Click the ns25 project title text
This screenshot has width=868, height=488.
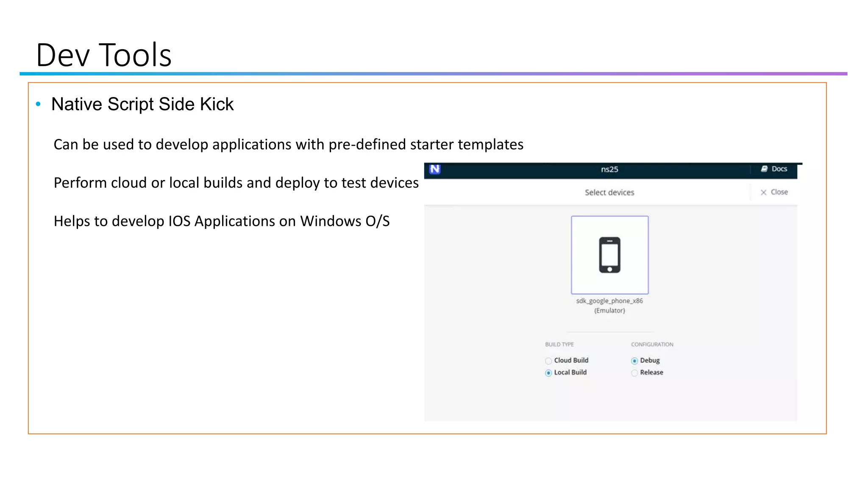609,169
